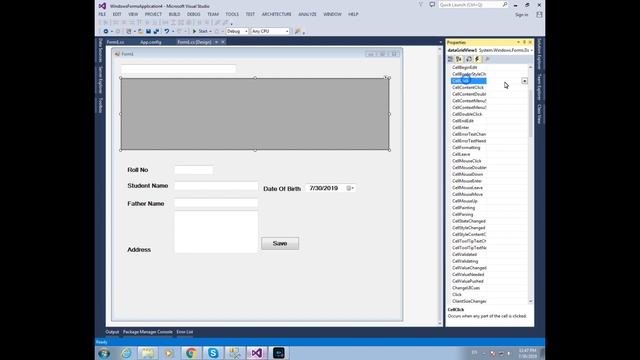Click the dark screen-recorder taskbar icon
640x360 pixels.
[x=279, y=353]
